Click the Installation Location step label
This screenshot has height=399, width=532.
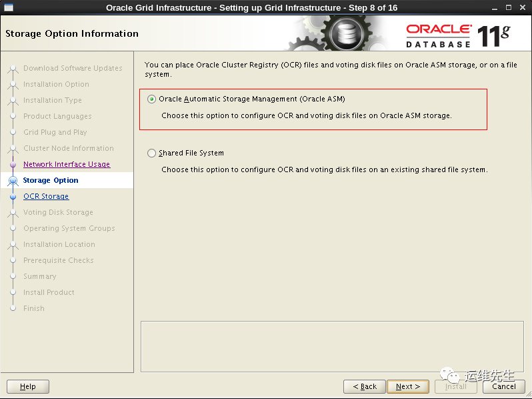pos(59,244)
